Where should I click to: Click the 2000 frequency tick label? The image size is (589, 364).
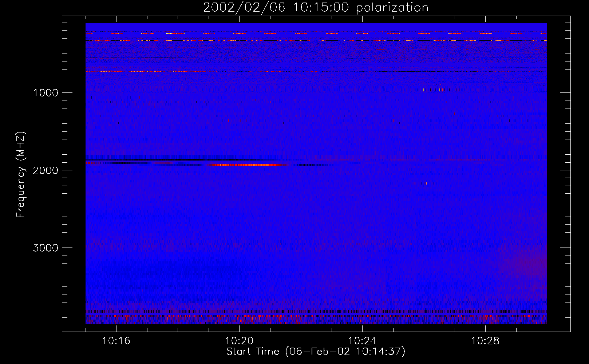[x=46, y=170]
